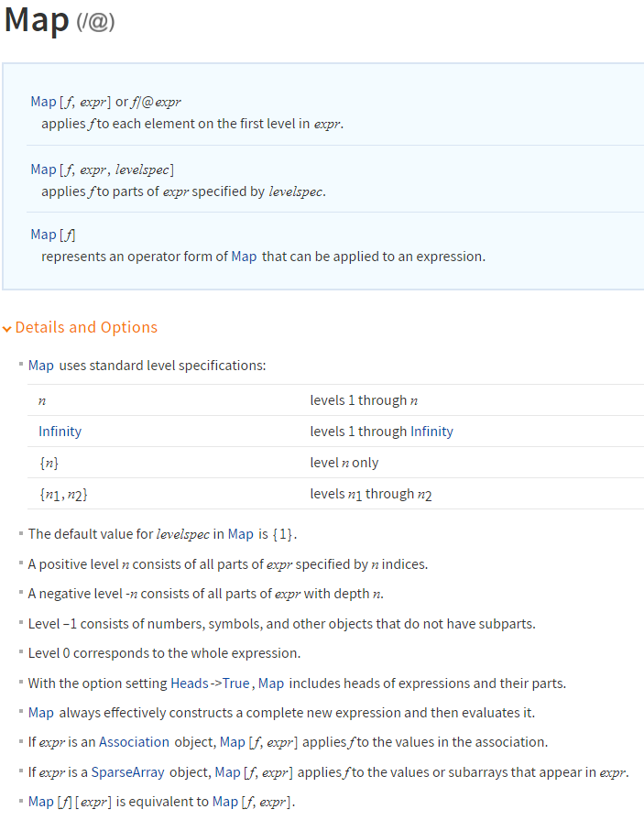Open the Association documentation link

[x=135, y=742]
